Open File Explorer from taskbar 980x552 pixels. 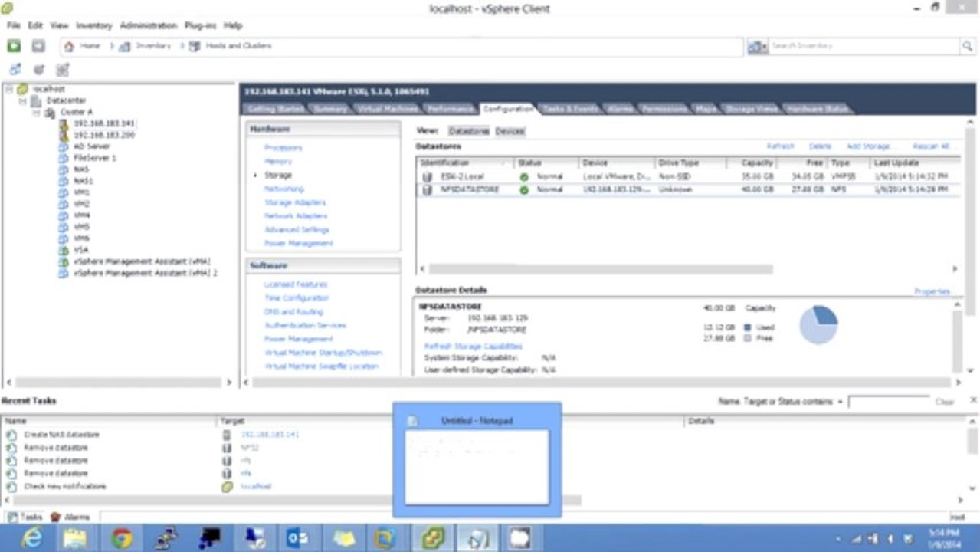tap(75, 538)
